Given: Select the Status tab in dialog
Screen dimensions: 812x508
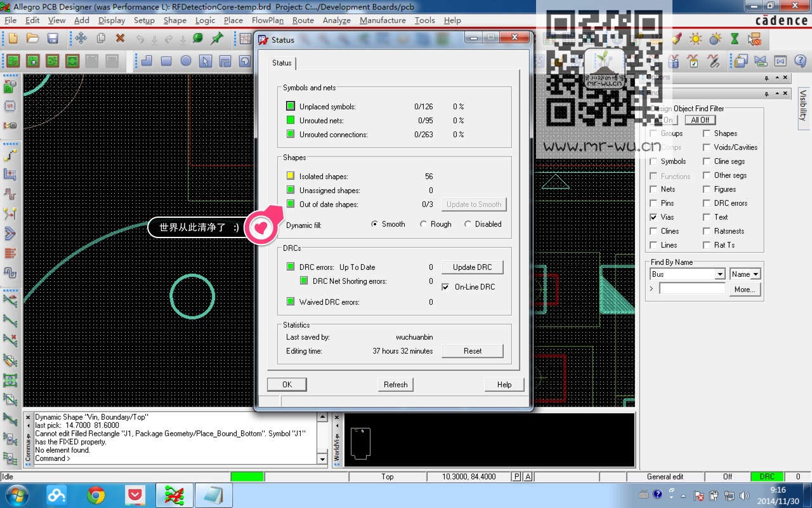Looking at the screenshot, I should click(x=282, y=63).
